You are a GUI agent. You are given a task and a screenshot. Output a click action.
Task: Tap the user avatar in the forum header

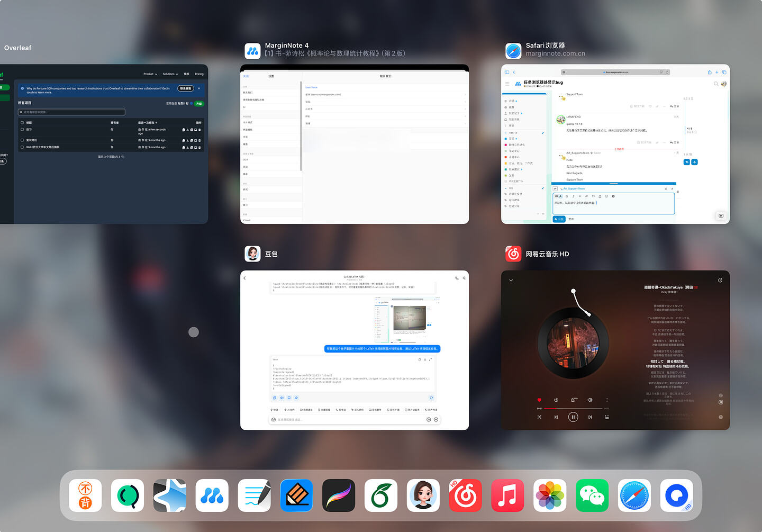pyautogui.click(x=723, y=84)
